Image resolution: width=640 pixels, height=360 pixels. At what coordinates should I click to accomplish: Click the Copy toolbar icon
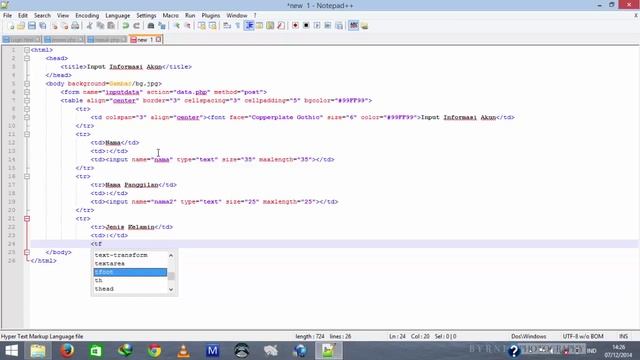[100, 26]
